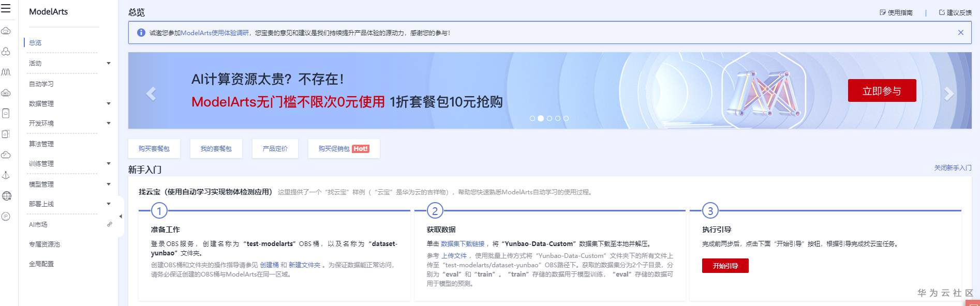This screenshot has width=980, height=306.
Task: Expand the 模型管理 menu arrow
Action: pyautogui.click(x=109, y=185)
